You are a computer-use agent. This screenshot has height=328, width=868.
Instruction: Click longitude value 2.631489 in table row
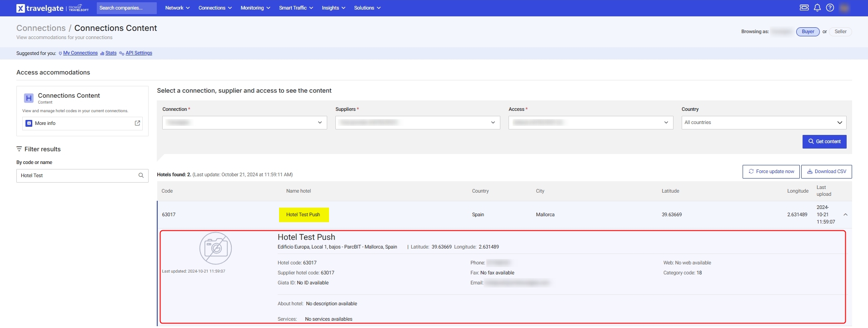[797, 215]
